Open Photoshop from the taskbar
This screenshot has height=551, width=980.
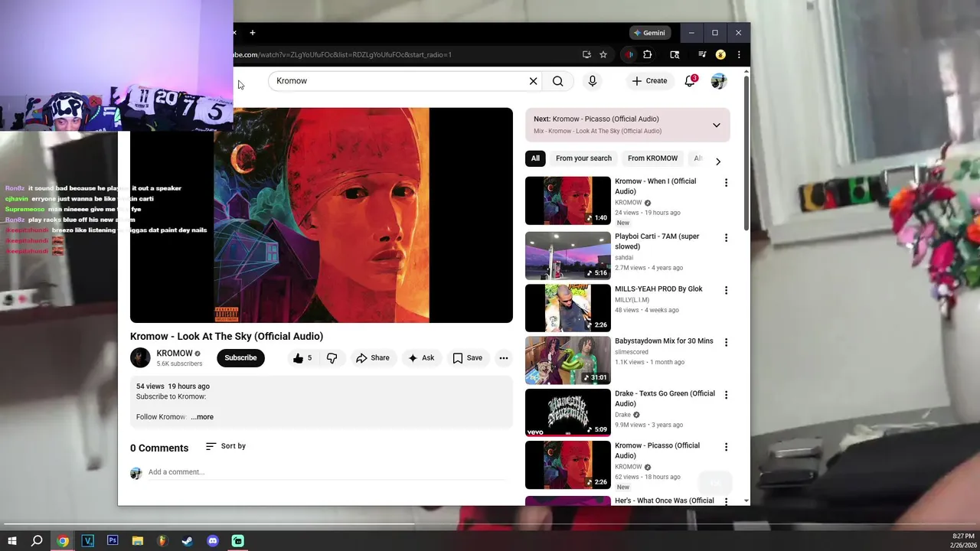[113, 541]
